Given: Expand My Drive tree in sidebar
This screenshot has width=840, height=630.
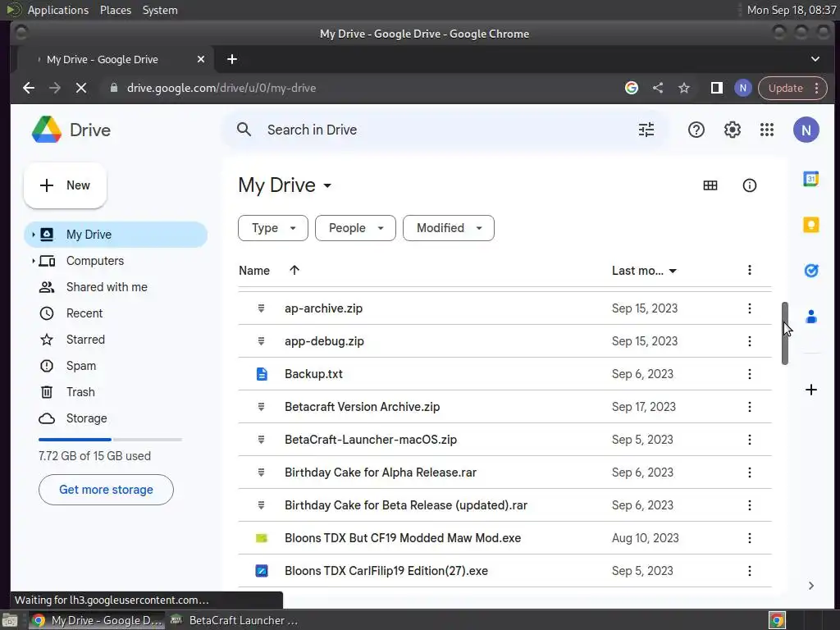Looking at the screenshot, I should click(x=33, y=234).
